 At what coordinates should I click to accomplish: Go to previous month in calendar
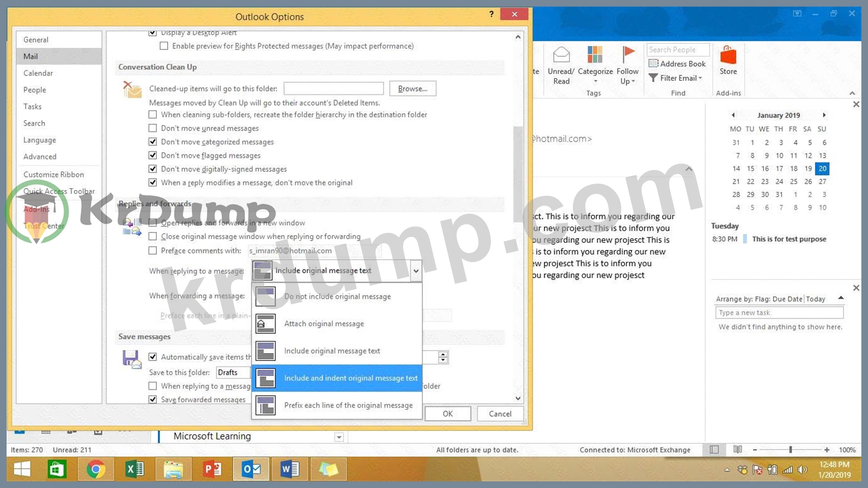(x=733, y=115)
